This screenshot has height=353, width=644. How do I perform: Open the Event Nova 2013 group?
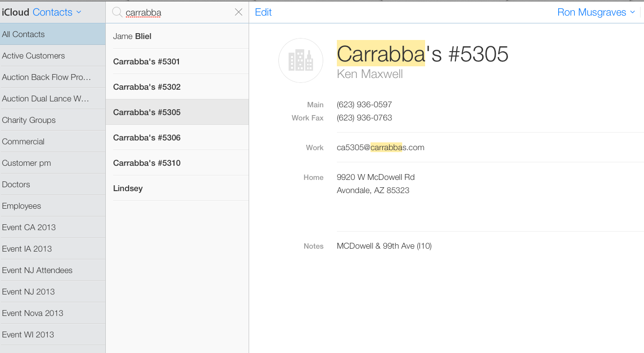click(53, 313)
